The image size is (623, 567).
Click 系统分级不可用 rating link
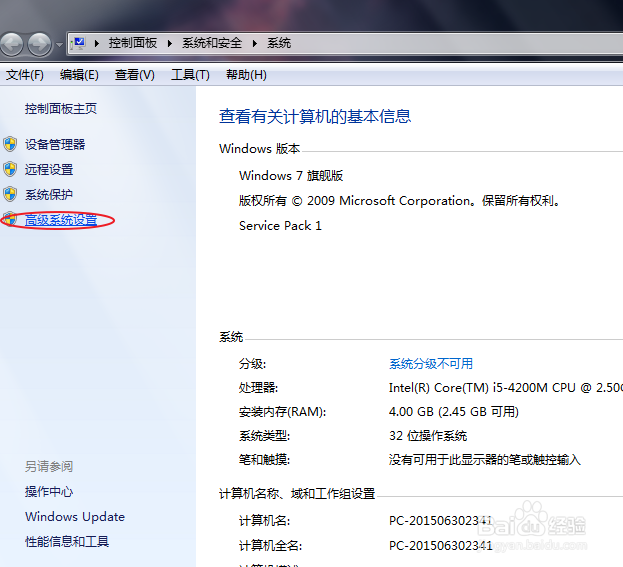click(x=431, y=364)
